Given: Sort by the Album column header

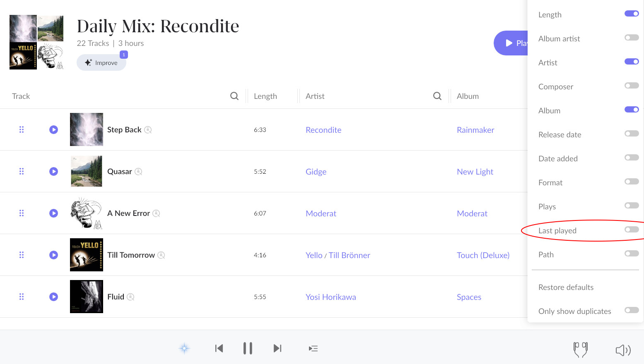Looking at the screenshot, I should click(x=468, y=96).
